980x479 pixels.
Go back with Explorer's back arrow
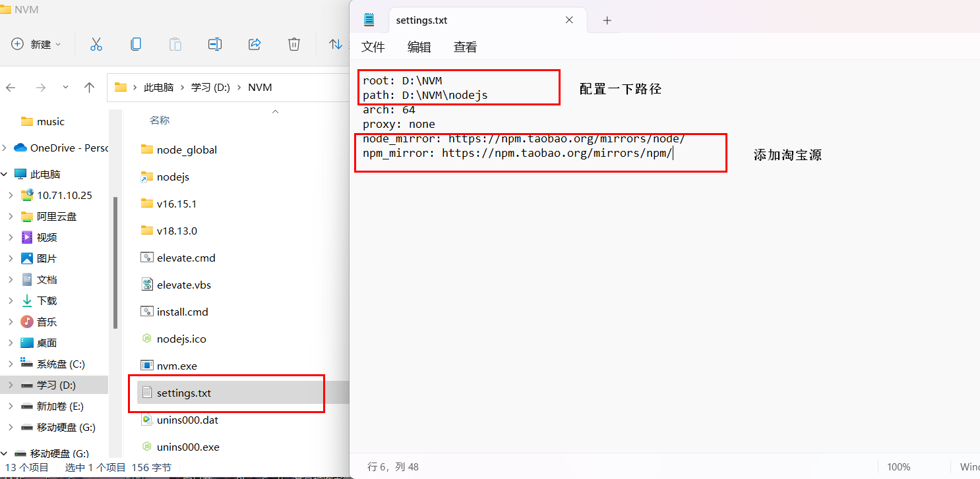point(11,87)
